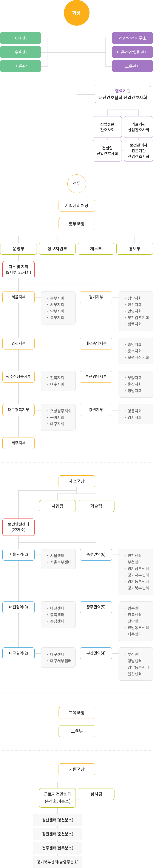Select the 전무 circle
153x868 pixels.
[x=77, y=183]
